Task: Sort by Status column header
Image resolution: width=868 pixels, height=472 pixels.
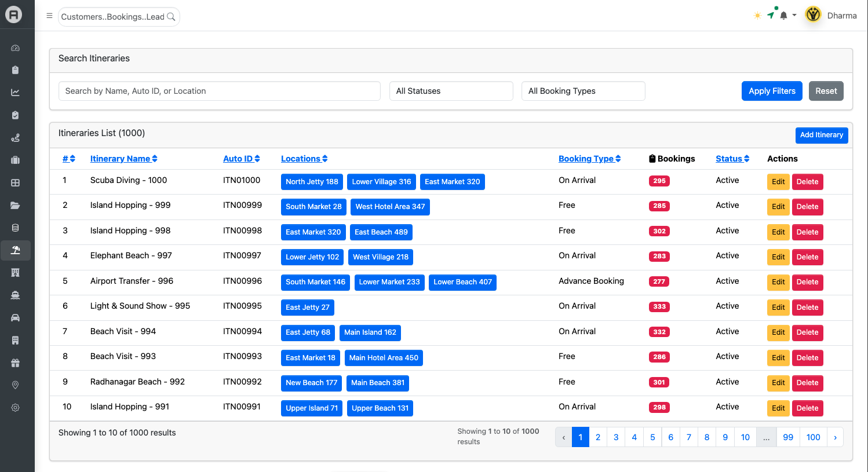Action: tap(732, 159)
